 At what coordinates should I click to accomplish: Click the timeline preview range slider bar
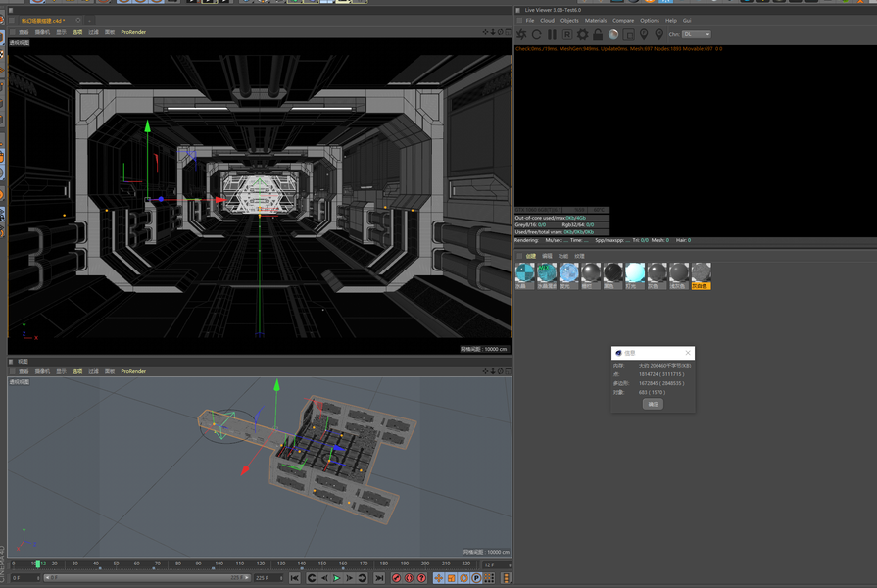147,578
